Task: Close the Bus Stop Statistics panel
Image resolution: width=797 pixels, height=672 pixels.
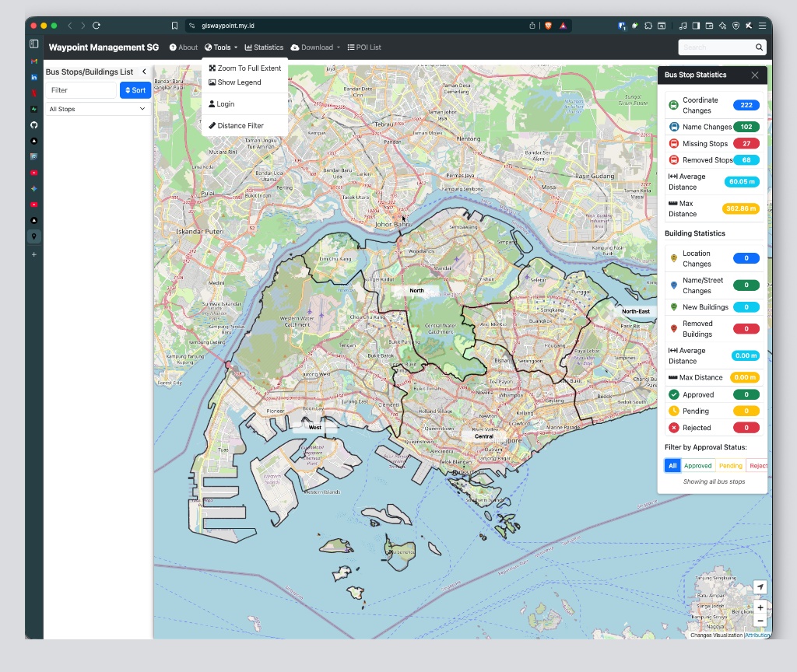Action: (x=755, y=75)
